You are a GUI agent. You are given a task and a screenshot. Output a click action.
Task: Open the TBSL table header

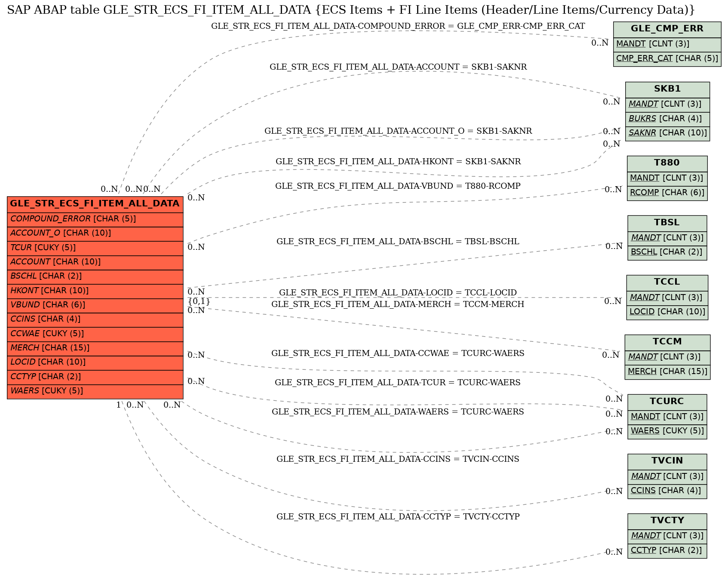pyautogui.click(x=667, y=223)
